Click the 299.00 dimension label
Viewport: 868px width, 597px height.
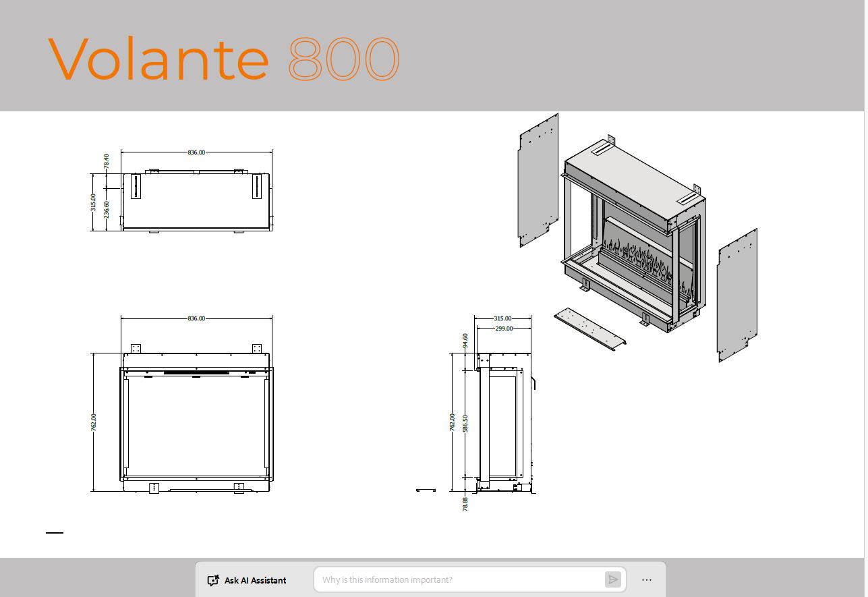[x=502, y=329]
